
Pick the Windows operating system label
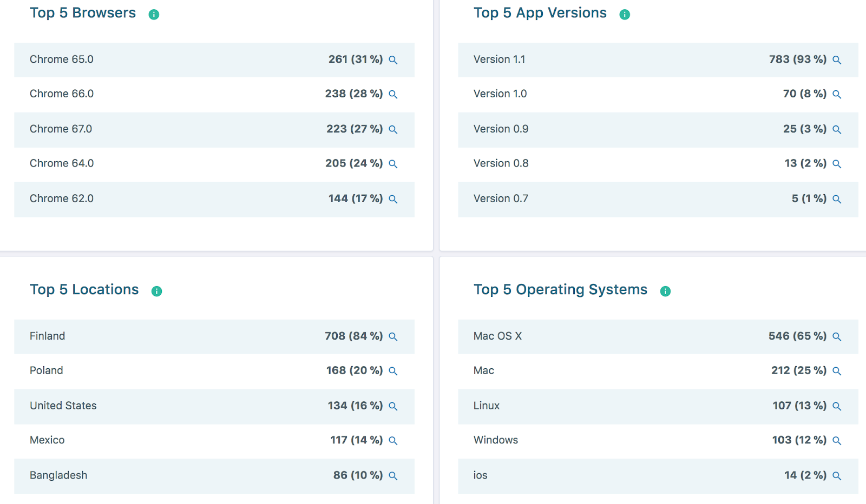tap(496, 440)
